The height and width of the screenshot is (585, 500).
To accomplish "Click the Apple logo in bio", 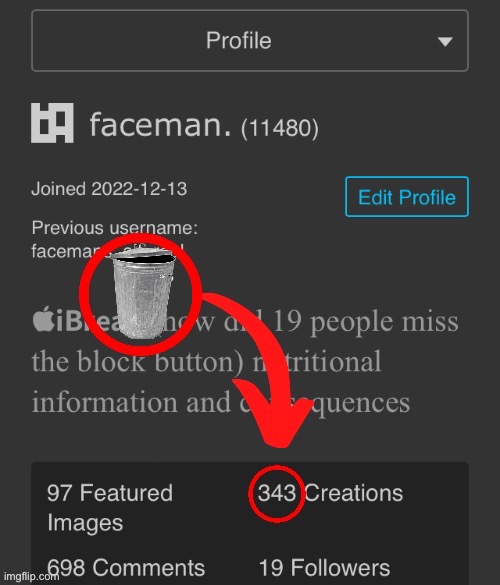I will (x=43, y=319).
